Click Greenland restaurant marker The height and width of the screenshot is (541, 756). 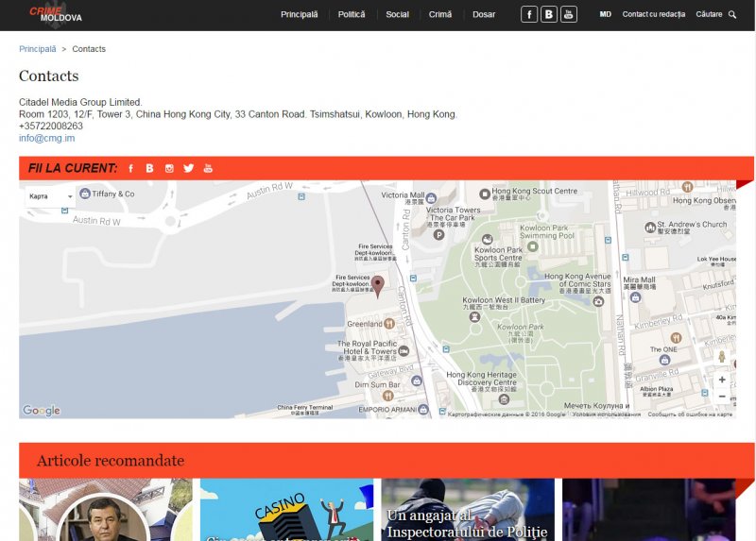coord(389,324)
